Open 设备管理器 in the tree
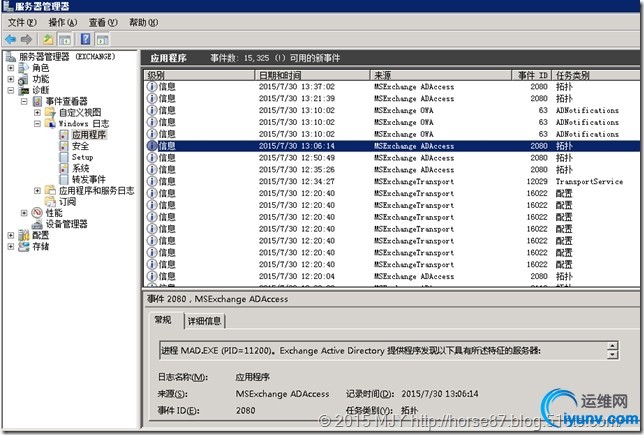The height and width of the screenshot is (435, 644). 66,224
